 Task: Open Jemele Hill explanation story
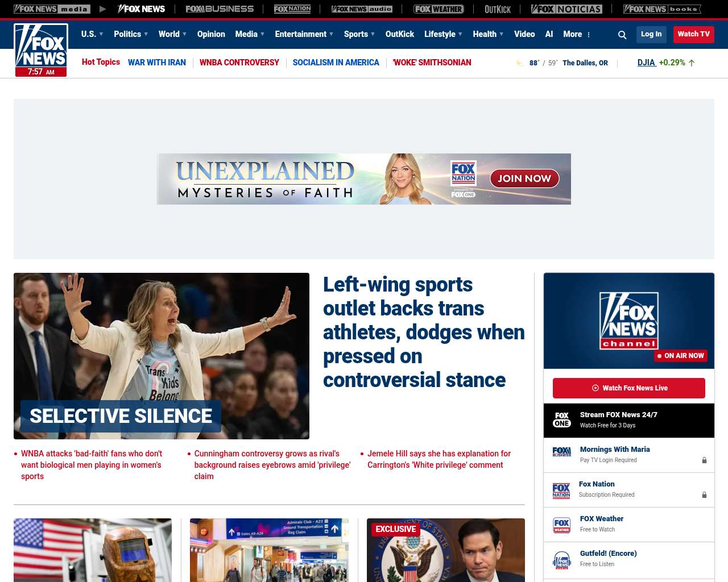tap(439, 459)
